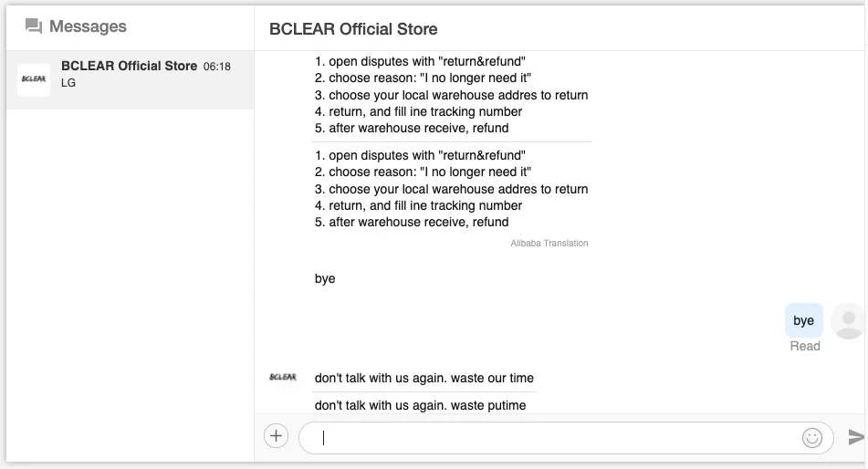Open the emoji picker

tap(811, 438)
